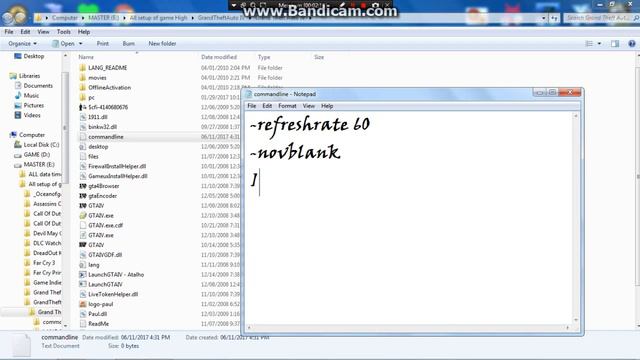Select GTAIVGDF.dll file icon

click(x=82, y=255)
